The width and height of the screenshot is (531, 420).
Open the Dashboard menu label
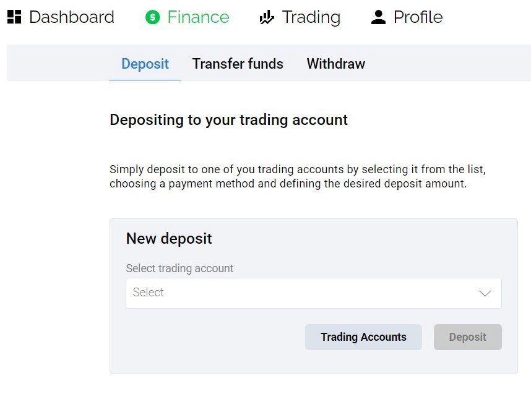[x=71, y=17]
